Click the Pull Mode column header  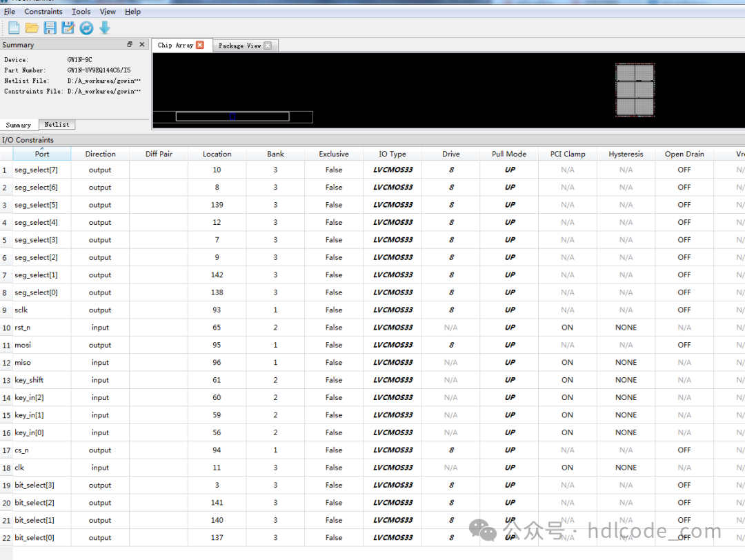(x=509, y=154)
